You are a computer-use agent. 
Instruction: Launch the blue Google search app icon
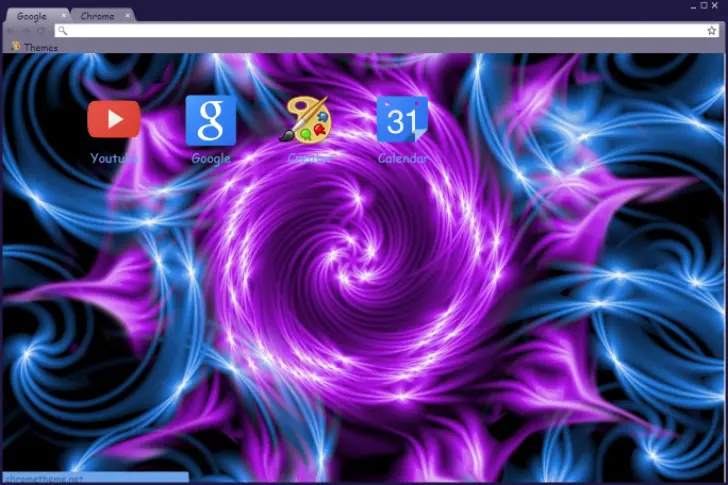tap(211, 120)
